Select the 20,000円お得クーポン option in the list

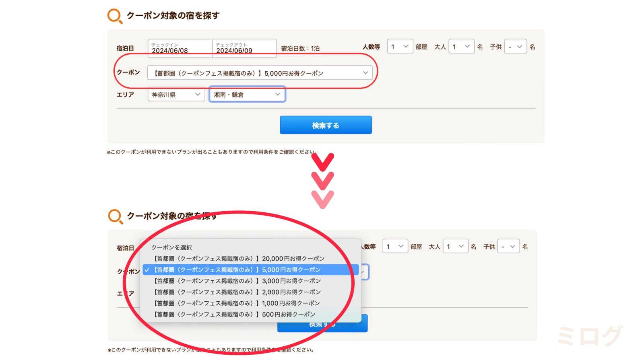click(250, 259)
